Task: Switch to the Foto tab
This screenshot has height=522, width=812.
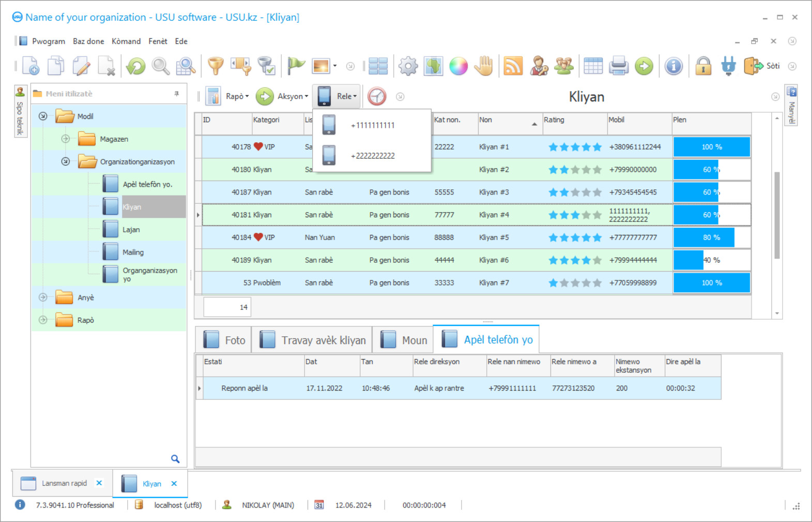Action: point(224,340)
